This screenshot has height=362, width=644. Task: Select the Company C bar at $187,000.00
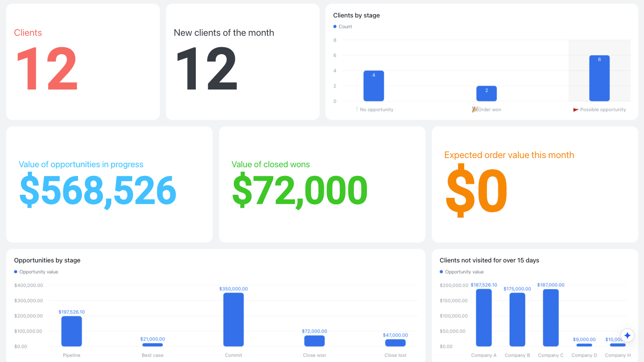point(551,318)
